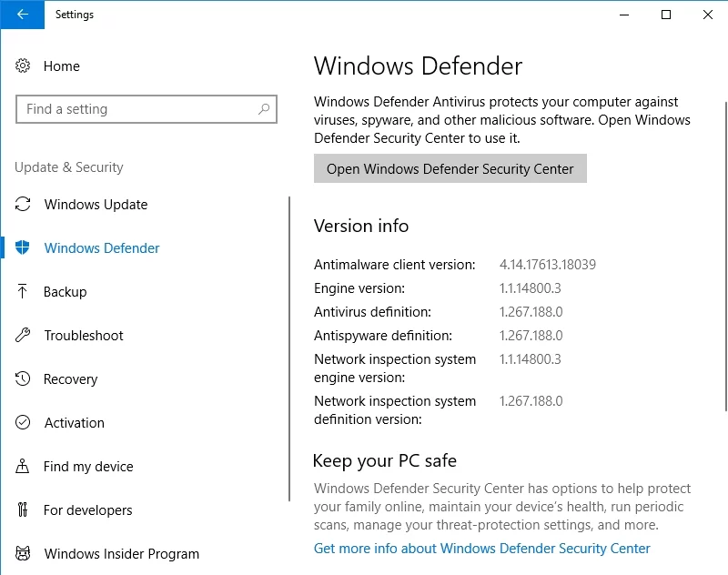This screenshot has width=728, height=575.
Task: Click the Windows Insider Program cat icon
Action: click(x=24, y=554)
